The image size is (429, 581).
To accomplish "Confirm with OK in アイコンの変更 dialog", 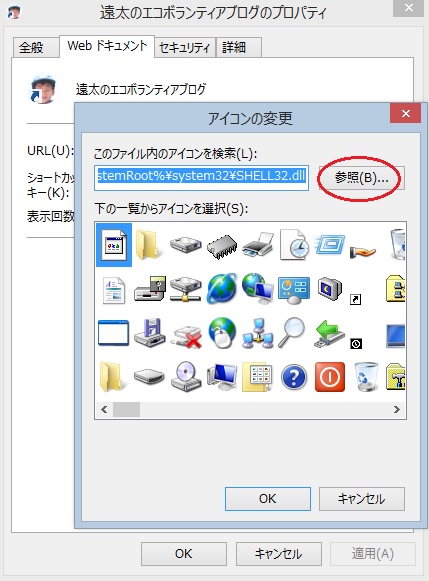I will (267, 499).
